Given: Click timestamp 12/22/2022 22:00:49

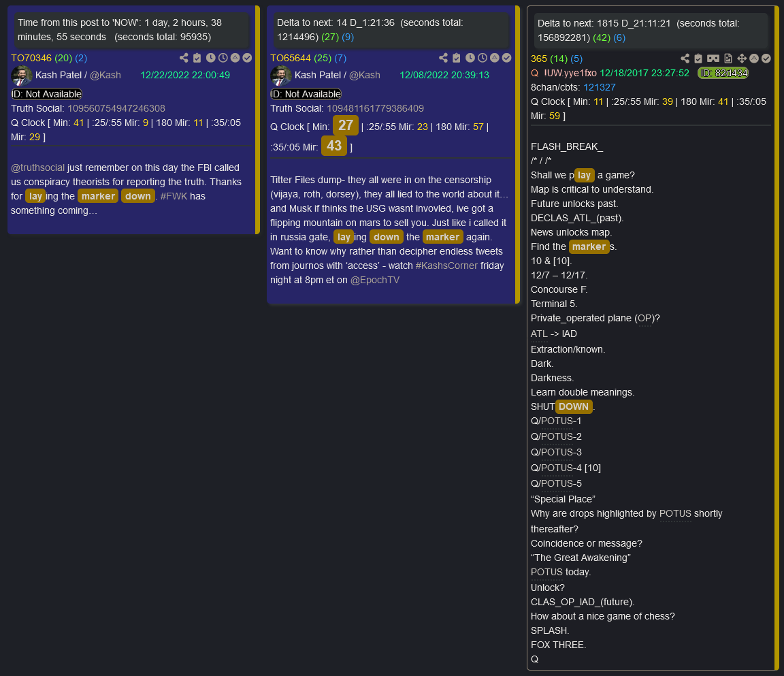Looking at the screenshot, I should pyautogui.click(x=185, y=75).
